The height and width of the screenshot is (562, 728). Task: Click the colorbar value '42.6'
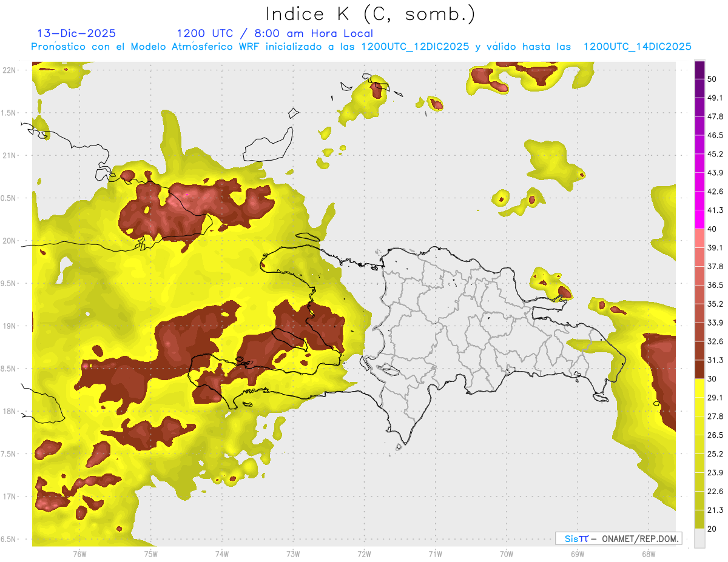tap(715, 192)
